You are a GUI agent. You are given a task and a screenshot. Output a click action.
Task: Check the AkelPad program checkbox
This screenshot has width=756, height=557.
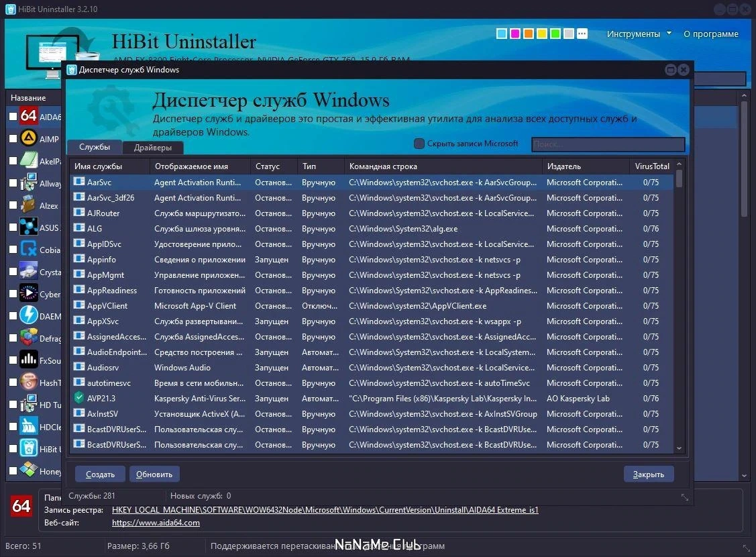[13, 160]
